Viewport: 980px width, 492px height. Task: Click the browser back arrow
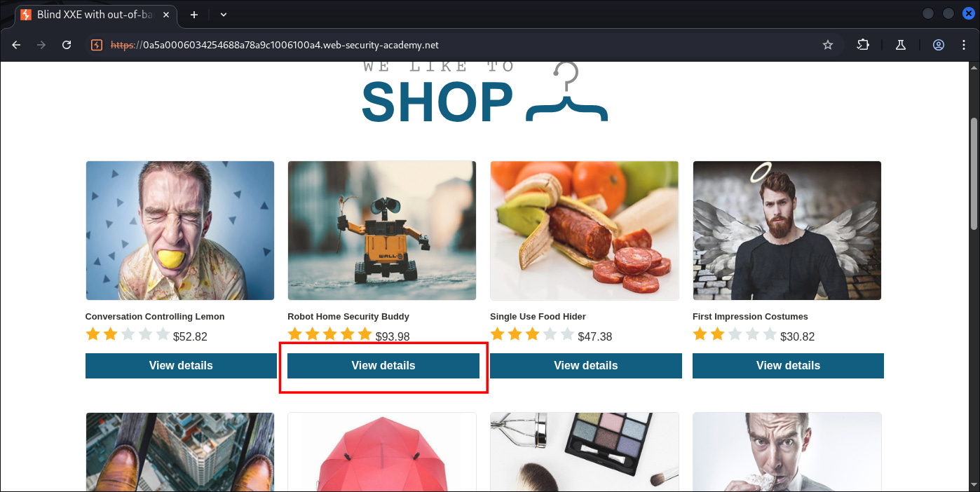(x=16, y=45)
